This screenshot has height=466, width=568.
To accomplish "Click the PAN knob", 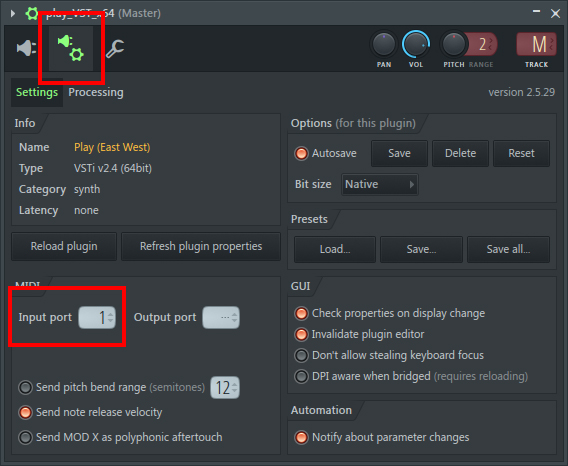I will tap(384, 44).
